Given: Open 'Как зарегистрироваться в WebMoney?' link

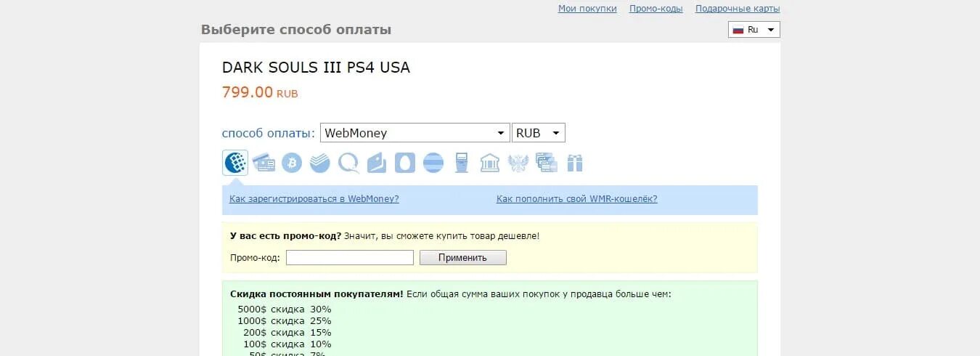Looking at the screenshot, I should (314, 198).
